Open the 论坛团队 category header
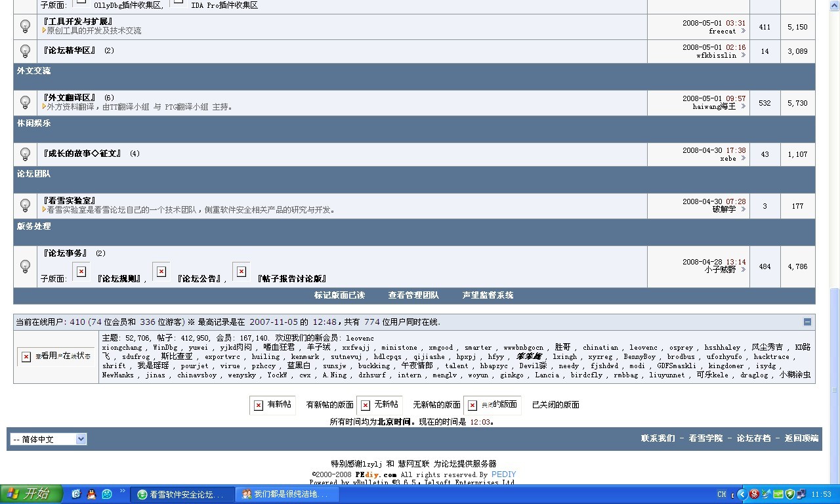 coord(34,175)
